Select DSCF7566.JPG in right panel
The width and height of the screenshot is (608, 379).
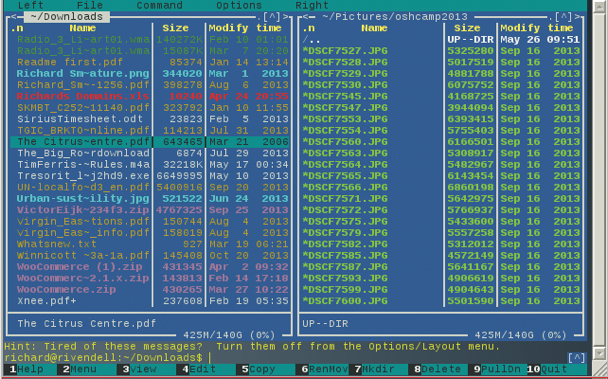click(441, 187)
